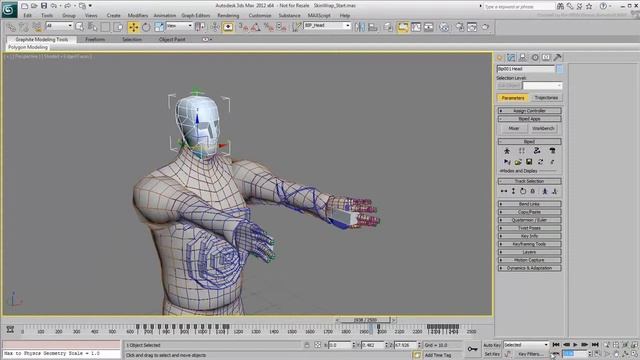The height and width of the screenshot is (360, 640).
Task: Click the Rectangular Selection Region icon
Action: (x=105, y=27)
